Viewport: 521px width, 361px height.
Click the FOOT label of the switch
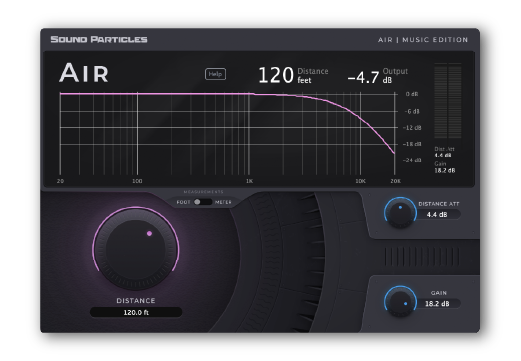(183, 202)
